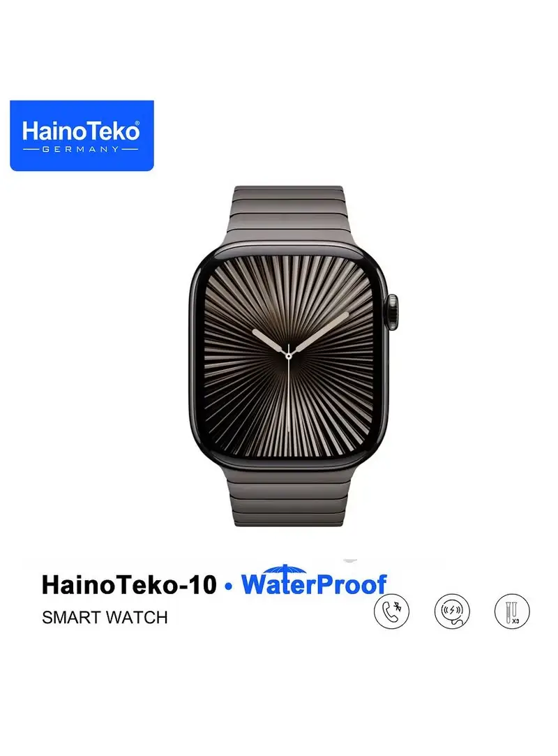Click the SMART WATCH caption text
This screenshot has height=756, width=558.
click(x=105, y=617)
